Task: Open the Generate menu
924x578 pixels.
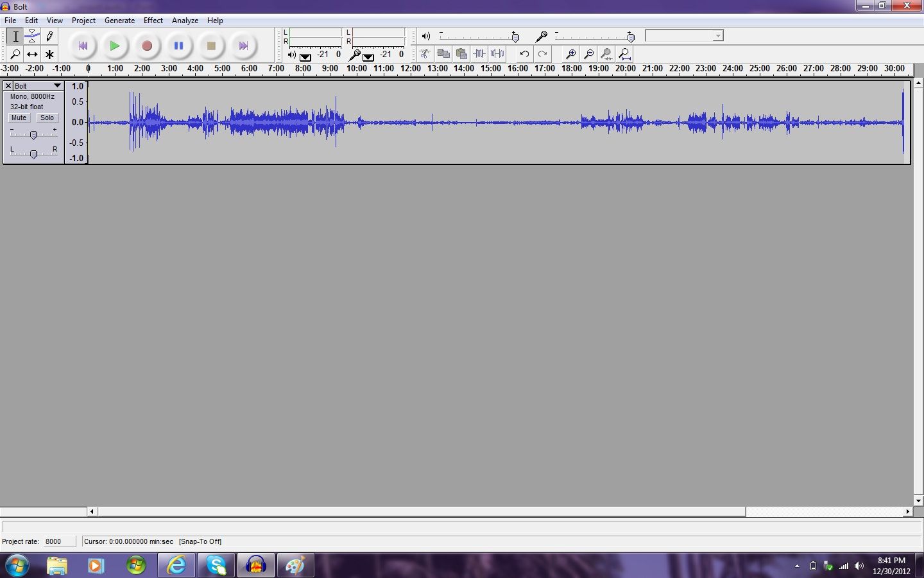Action: (x=119, y=20)
